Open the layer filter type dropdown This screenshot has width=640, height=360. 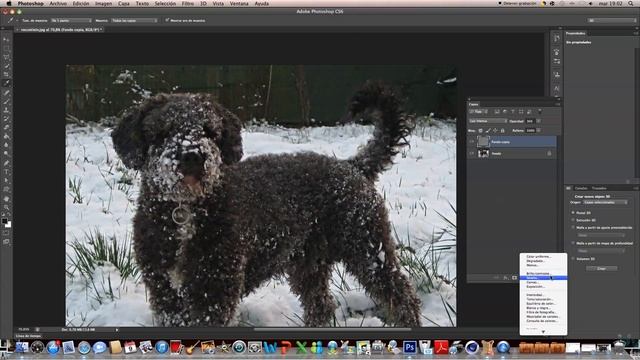(478, 111)
